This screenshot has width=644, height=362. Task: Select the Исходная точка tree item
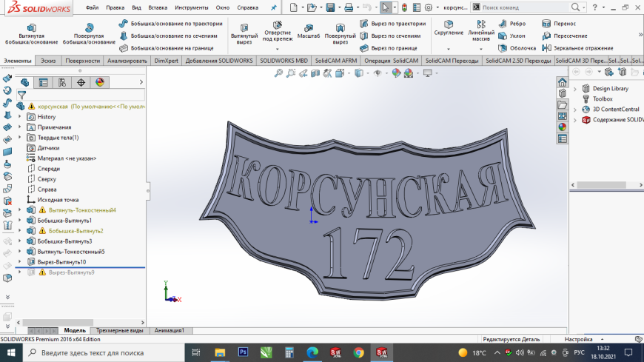pyautogui.click(x=53, y=200)
